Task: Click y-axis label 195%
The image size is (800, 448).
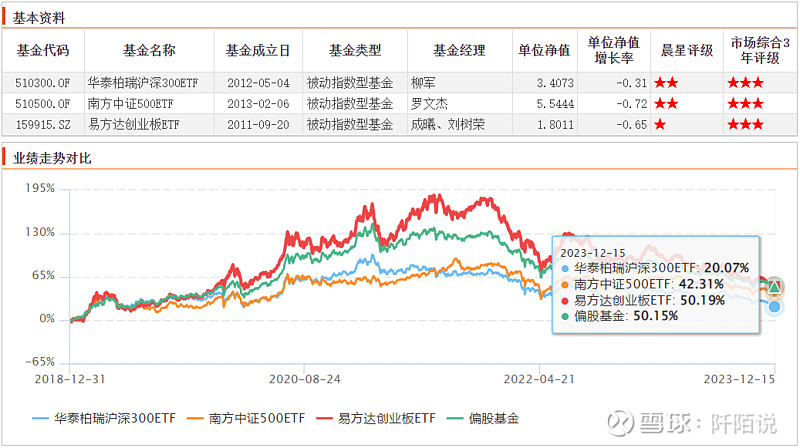Action: pos(40,188)
